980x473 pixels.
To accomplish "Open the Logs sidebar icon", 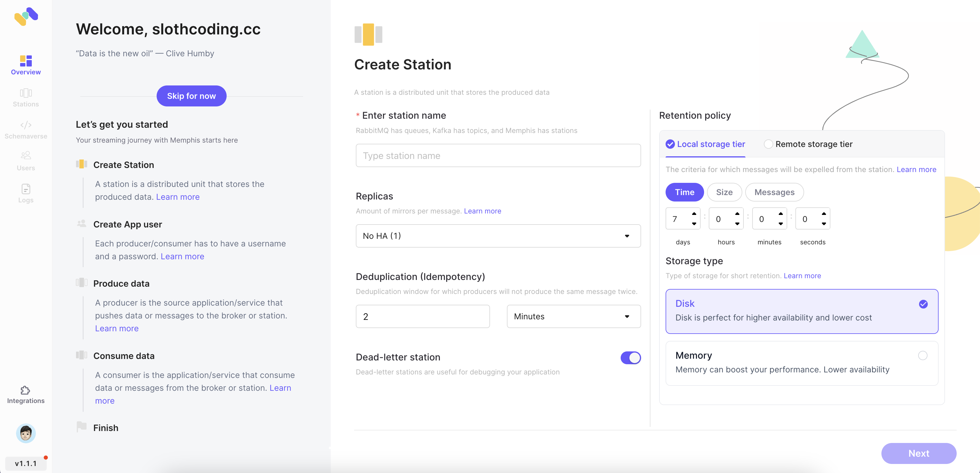I will coord(26,189).
